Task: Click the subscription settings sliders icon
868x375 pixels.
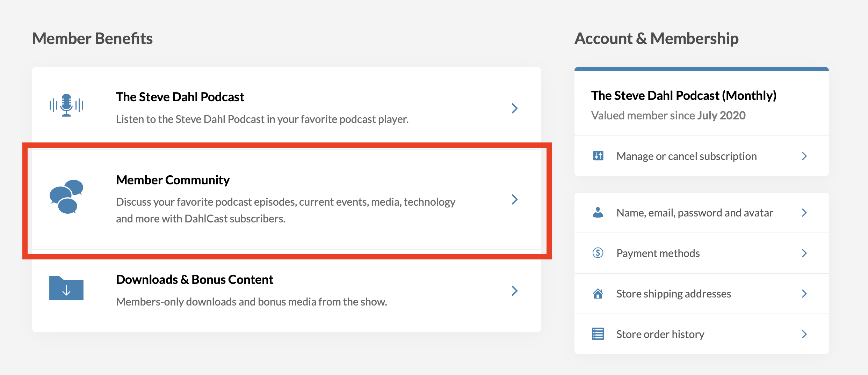Action: tap(598, 156)
